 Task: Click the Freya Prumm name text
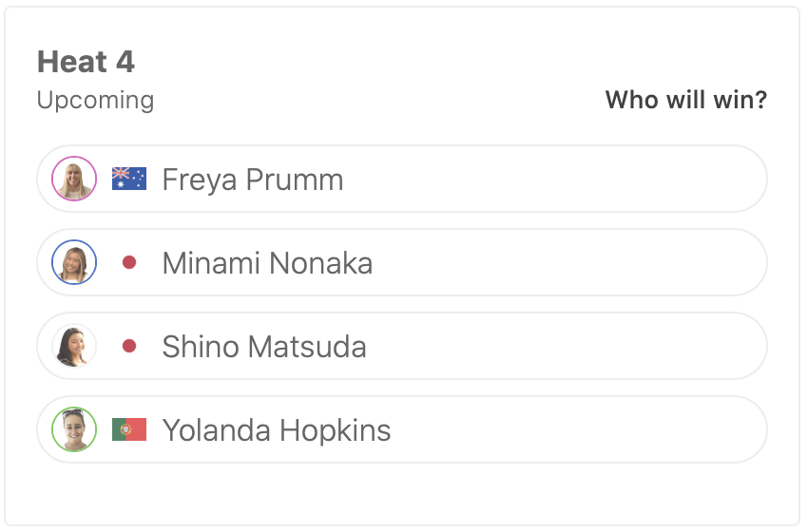pyautogui.click(x=253, y=180)
